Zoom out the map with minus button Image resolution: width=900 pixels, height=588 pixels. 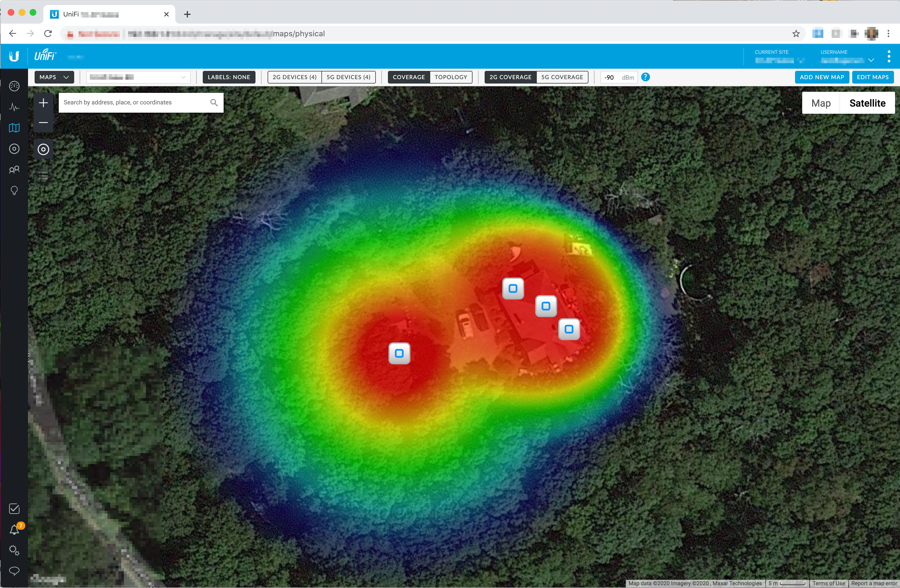coord(43,123)
